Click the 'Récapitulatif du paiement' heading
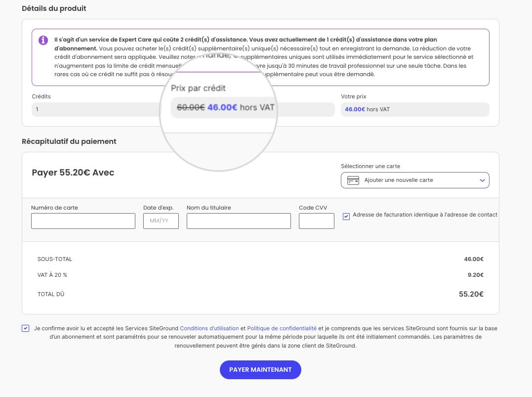The height and width of the screenshot is (397, 532). tap(69, 141)
